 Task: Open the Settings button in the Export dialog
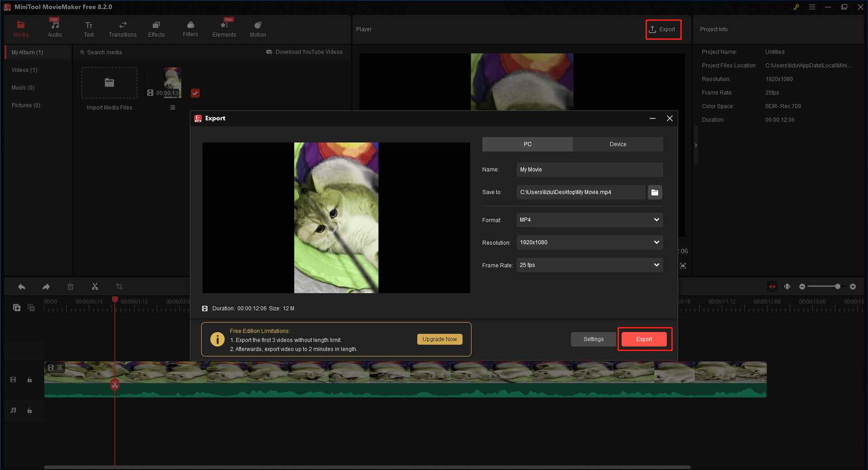593,339
